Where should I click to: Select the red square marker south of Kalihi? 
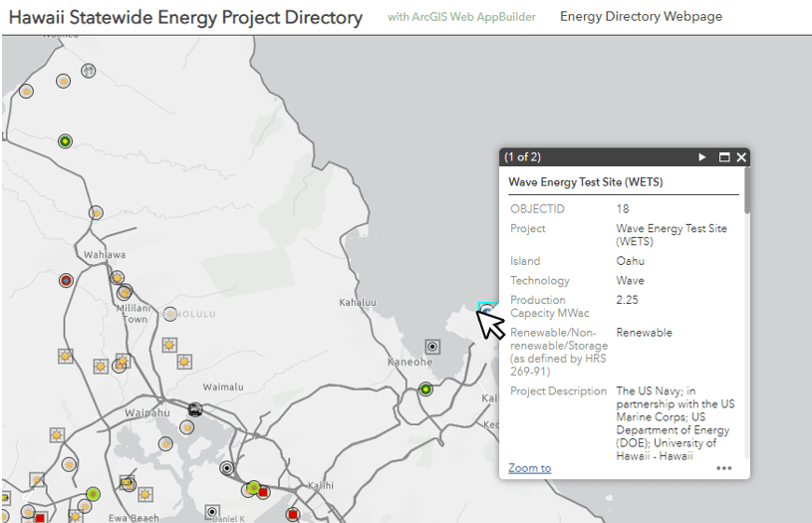point(293,514)
